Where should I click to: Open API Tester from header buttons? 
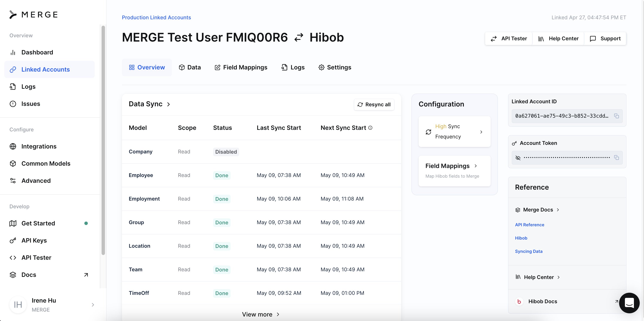[x=509, y=39]
